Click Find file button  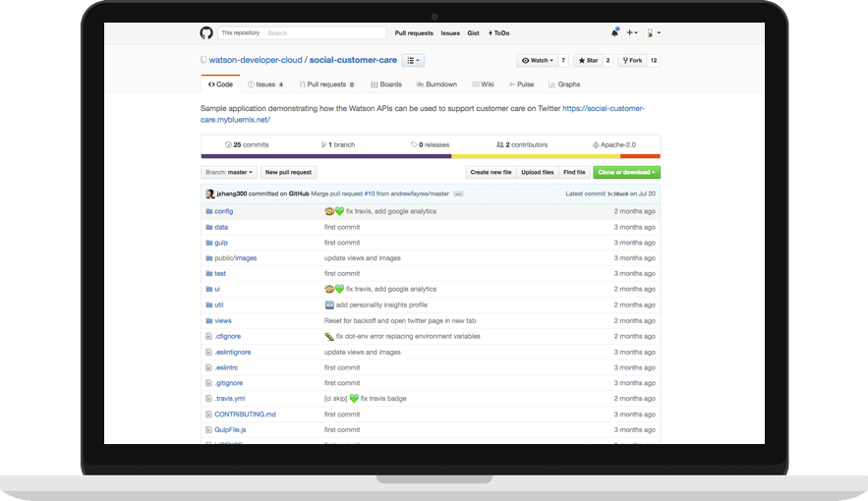pos(575,173)
